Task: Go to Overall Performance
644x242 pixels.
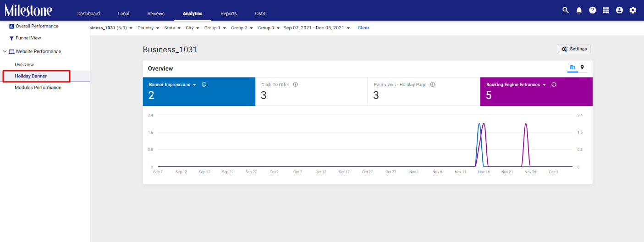Action: [x=37, y=26]
